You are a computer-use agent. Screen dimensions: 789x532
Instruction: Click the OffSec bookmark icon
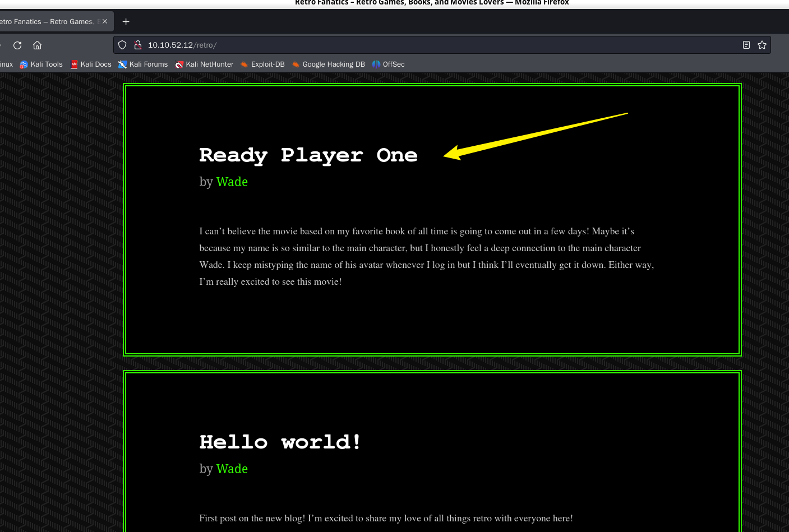coord(376,64)
